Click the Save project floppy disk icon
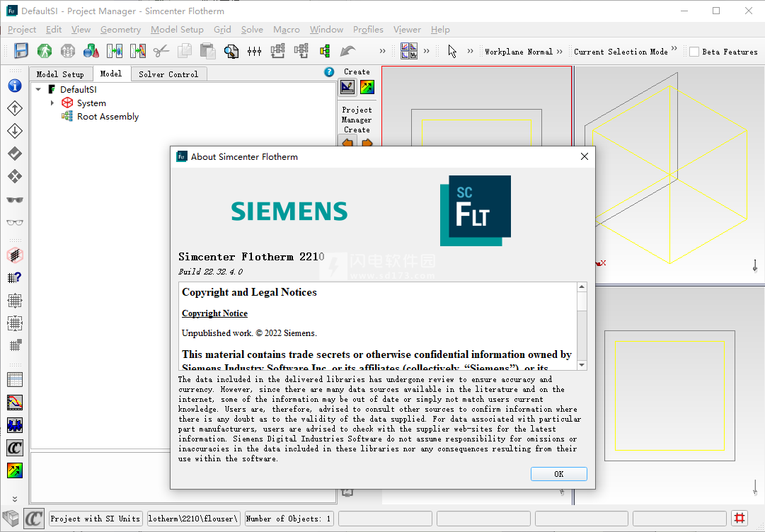This screenshot has height=532, width=765. click(21, 51)
